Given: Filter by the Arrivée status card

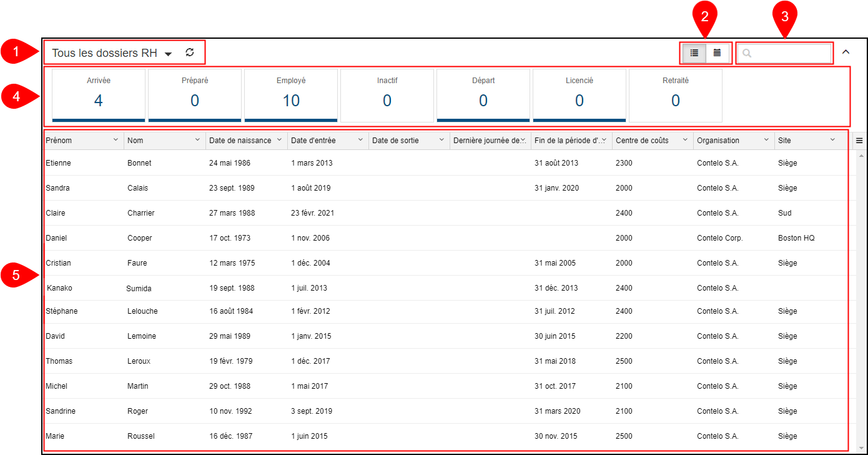Looking at the screenshot, I should click(x=99, y=95).
